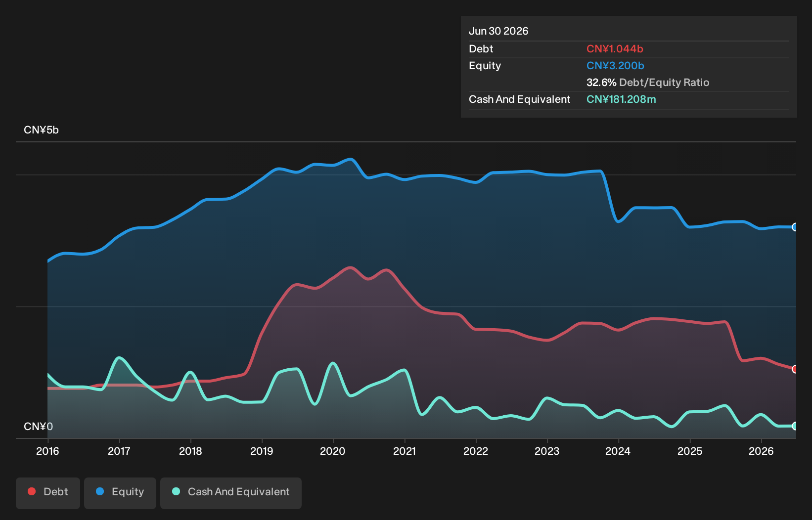Click the 2026 x-axis label

(761, 451)
